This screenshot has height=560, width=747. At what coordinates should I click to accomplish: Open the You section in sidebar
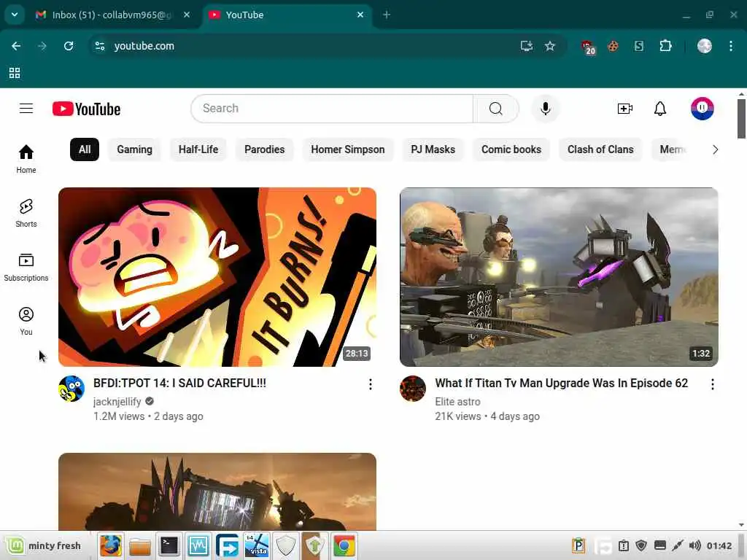(26, 321)
